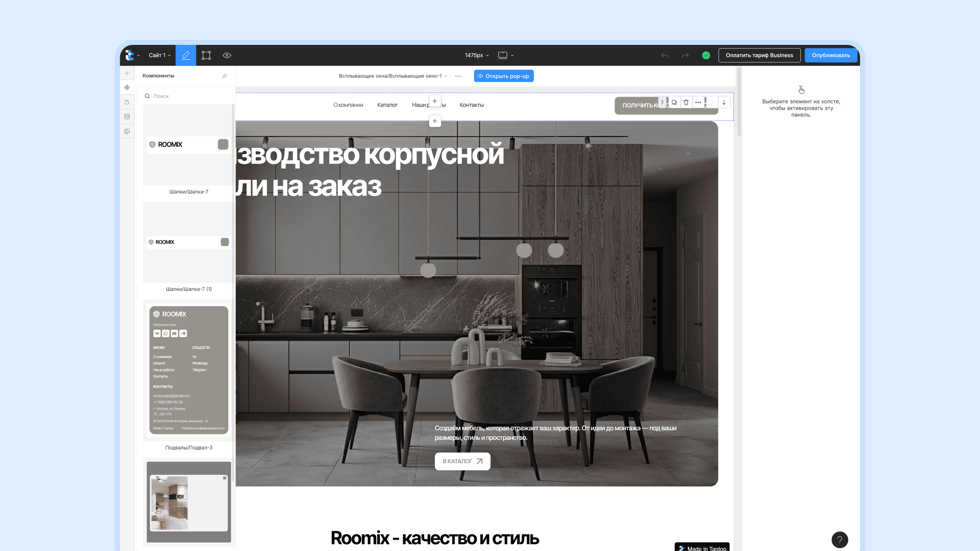This screenshot has width=980, height=551.
Task: Select Каталог in the page navigation
Action: pyautogui.click(x=388, y=105)
